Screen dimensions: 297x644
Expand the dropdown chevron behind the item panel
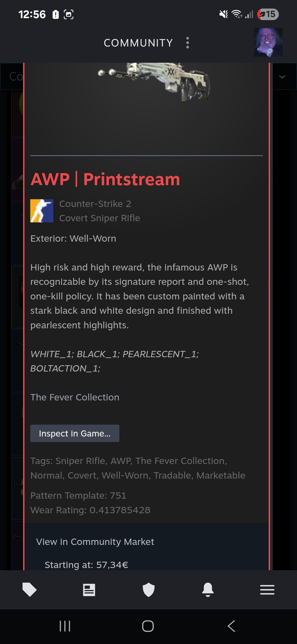click(x=282, y=77)
